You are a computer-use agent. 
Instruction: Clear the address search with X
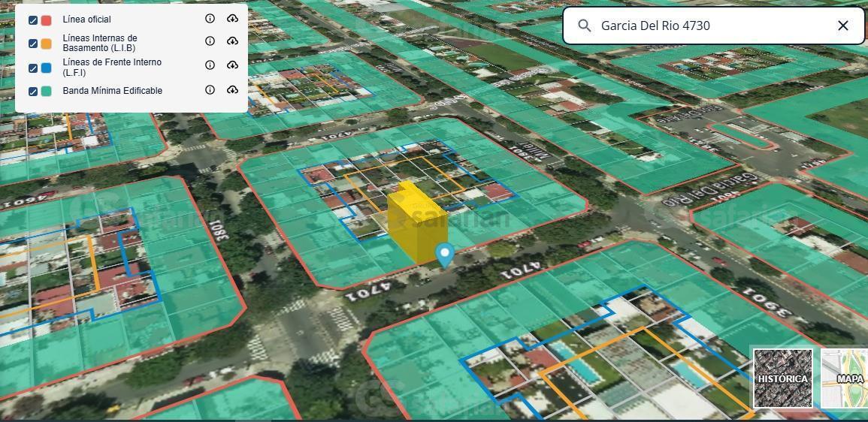(843, 26)
